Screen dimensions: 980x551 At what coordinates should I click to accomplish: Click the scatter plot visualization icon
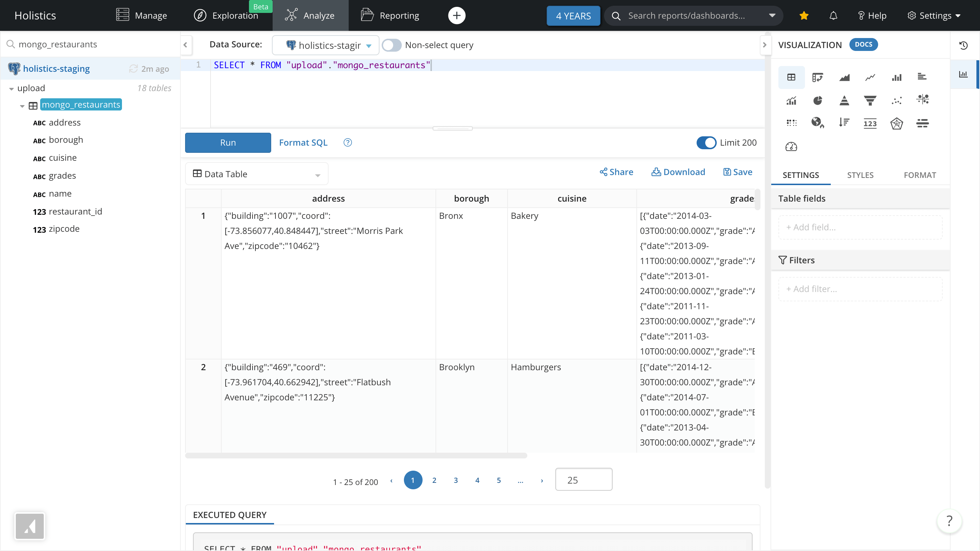[x=897, y=100]
